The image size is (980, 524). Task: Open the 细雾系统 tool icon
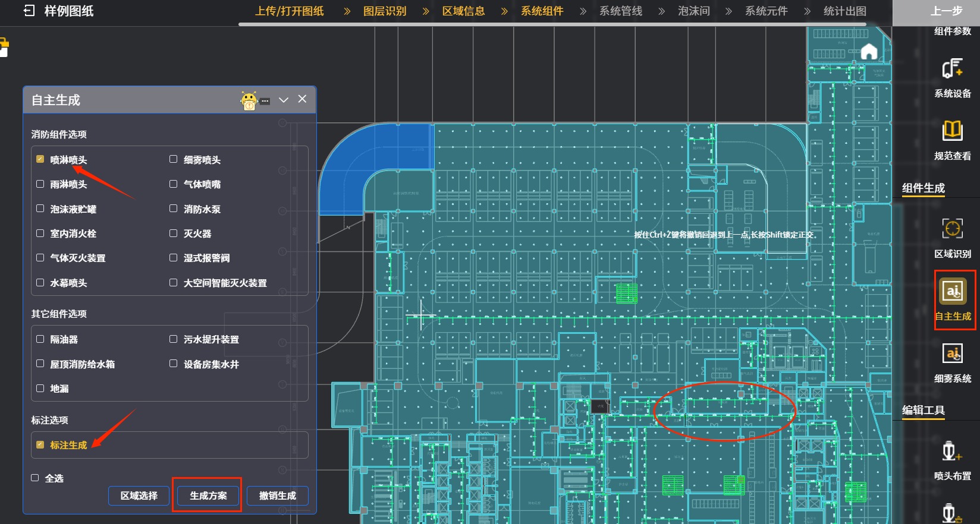click(952, 353)
